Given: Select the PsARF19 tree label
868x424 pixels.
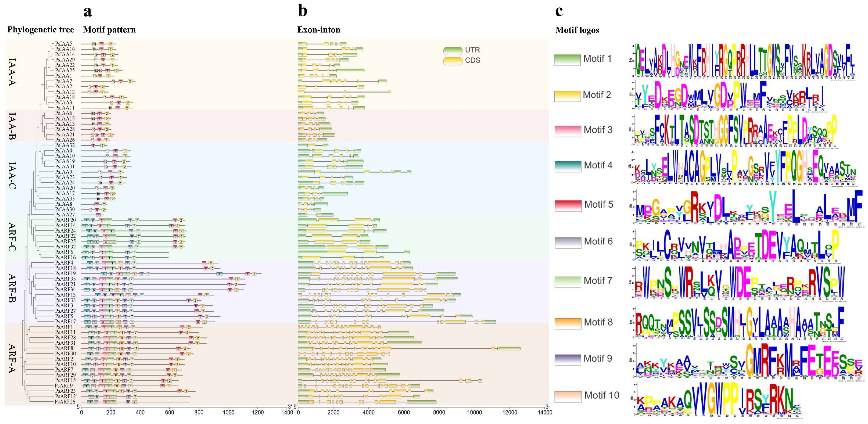Looking at the screenshot, I should click(65, 273).
